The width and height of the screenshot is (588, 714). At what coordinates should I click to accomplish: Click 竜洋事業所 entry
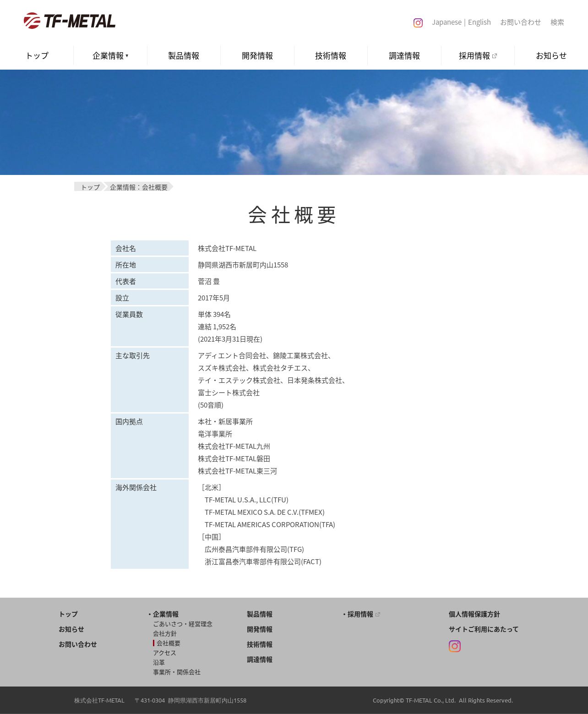point(215,434)
